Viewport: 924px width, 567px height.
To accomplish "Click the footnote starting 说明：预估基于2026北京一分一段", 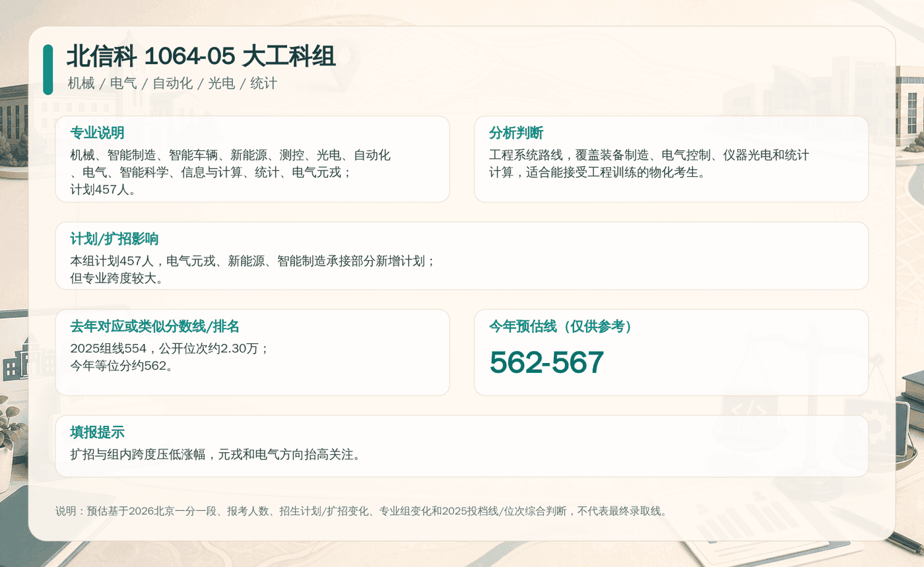I will coord(362,511).
